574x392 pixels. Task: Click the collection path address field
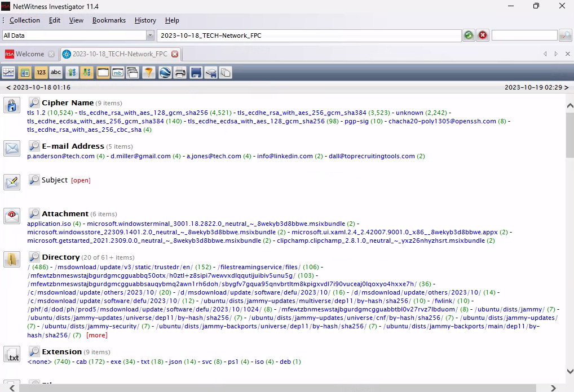[310, 35]
